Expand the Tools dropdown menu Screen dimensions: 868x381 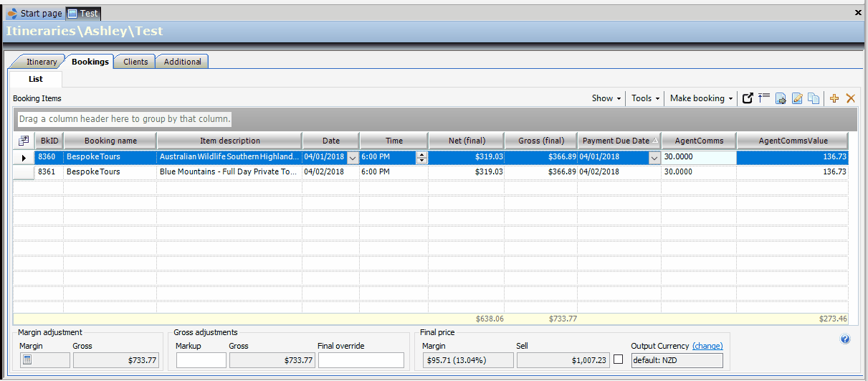[x=645, y=98]
